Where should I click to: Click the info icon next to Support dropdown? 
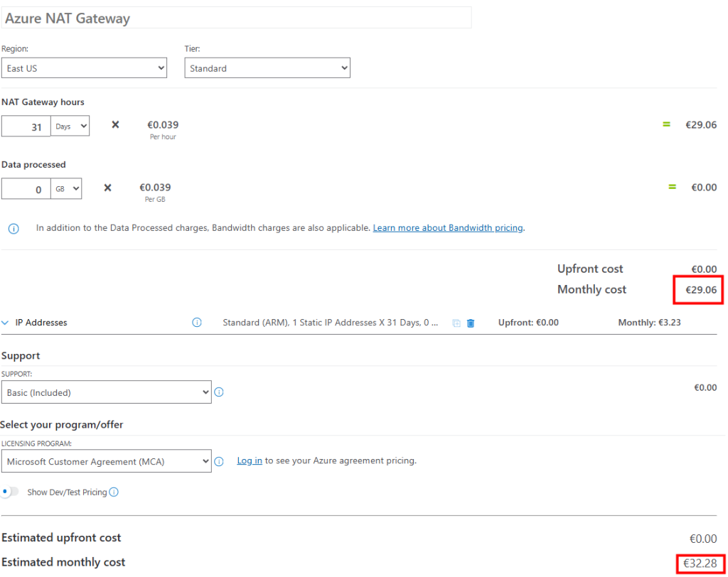point(219,392)
